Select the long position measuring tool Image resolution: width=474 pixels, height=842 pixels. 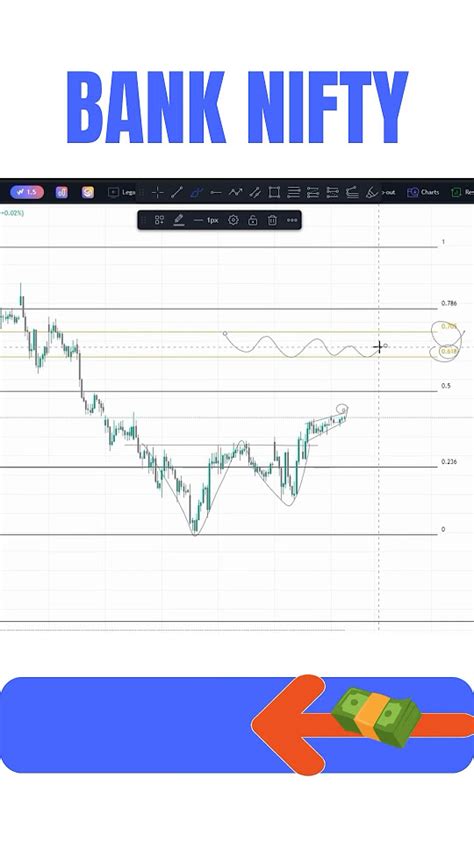click(313, 192)
